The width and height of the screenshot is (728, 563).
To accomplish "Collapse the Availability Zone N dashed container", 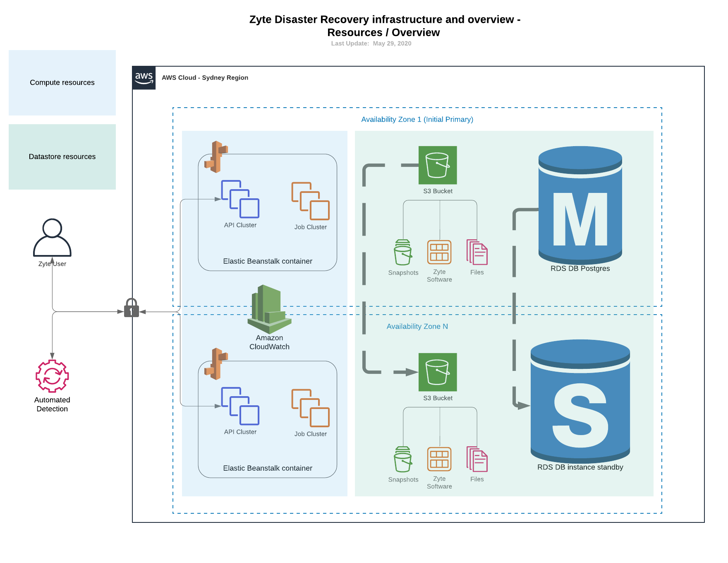I will click(417, 326).
